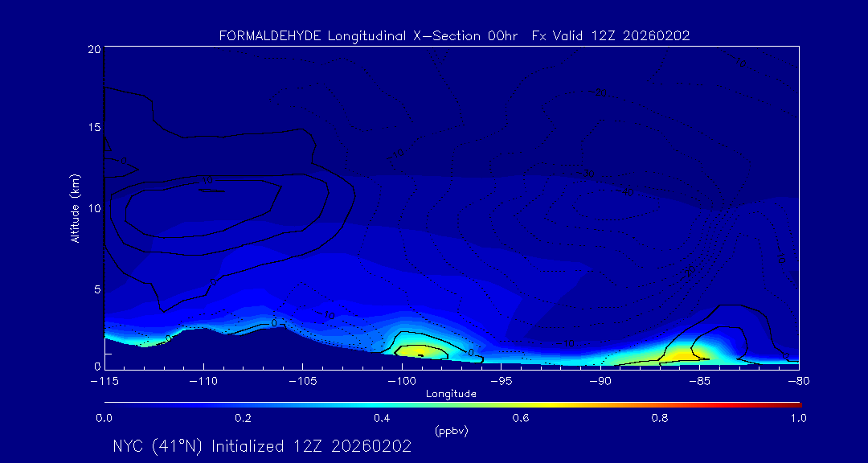Click the FORMALDEHYDE plot title text
The image size is (868, 463).
pos(454,35)
